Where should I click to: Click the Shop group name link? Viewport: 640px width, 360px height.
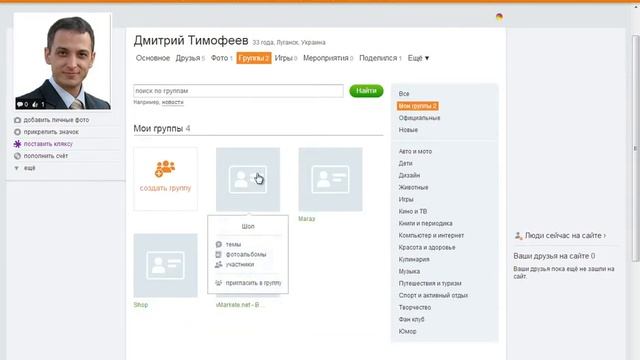coord(141,305)
